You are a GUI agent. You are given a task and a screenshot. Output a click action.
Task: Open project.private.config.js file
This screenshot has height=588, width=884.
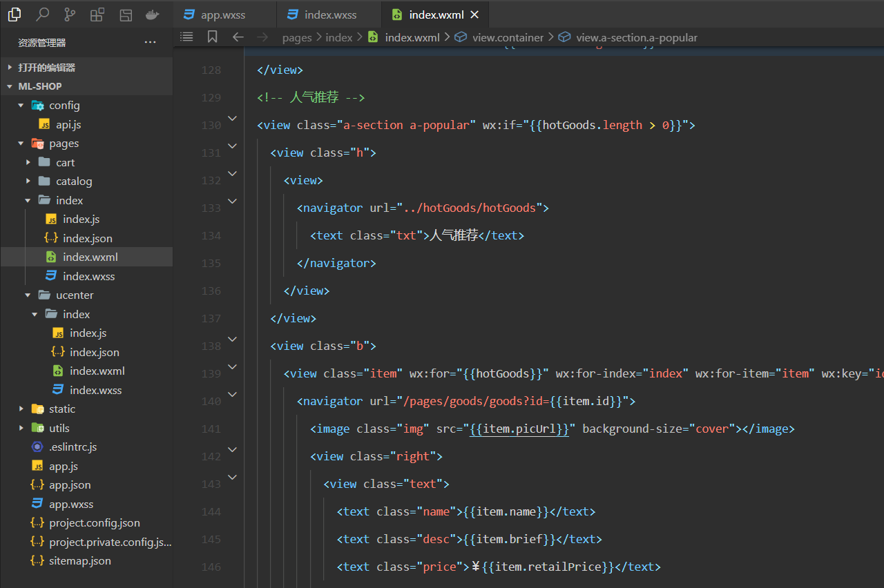pyautogui.click(x=86, y=542)
